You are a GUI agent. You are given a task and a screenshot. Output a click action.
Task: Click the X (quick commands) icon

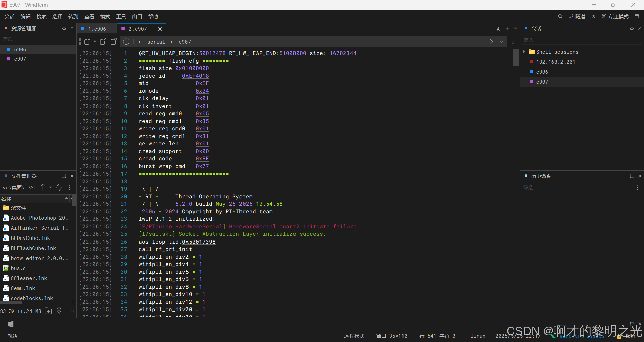(593, 16)
